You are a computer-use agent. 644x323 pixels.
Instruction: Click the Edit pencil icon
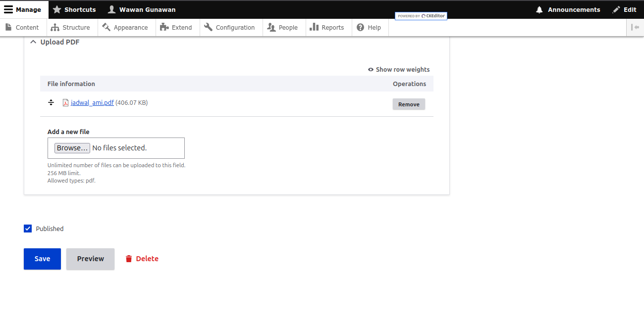[616, 9]
